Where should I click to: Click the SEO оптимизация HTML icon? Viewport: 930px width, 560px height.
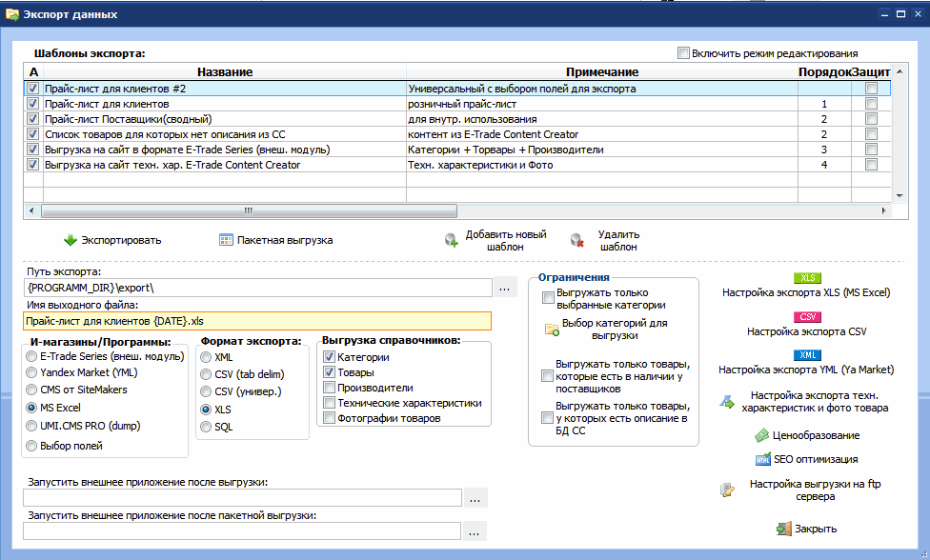tap(762, 459)
